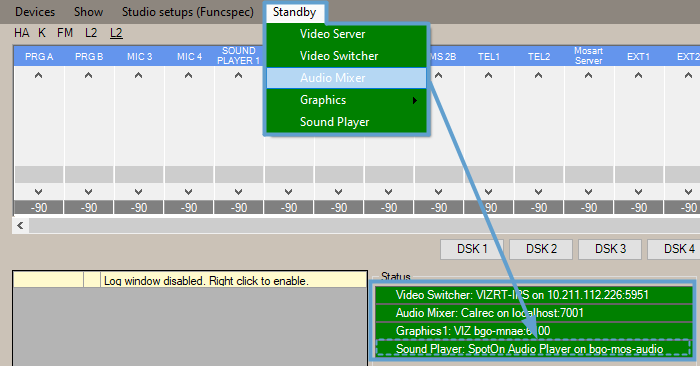The width and height of the screenshot is (700, 366).
Task: Expand the Graphics submenu
Action: tap(346, 100)
